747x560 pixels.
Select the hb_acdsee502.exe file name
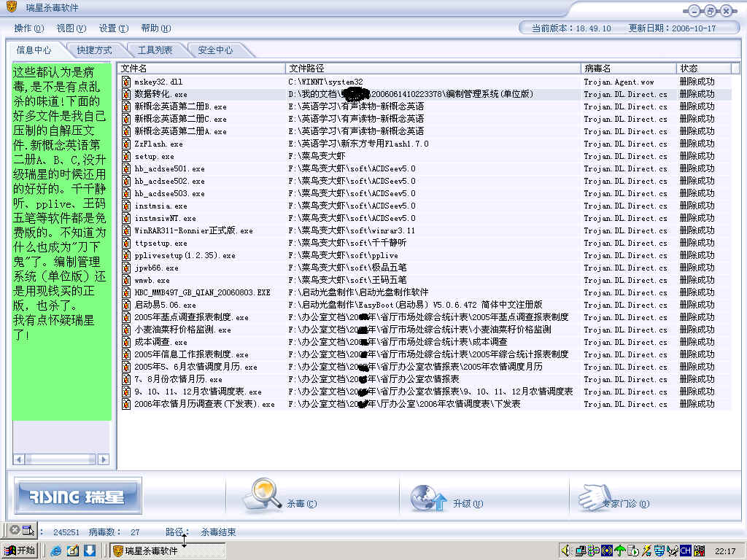coord(169,181)
